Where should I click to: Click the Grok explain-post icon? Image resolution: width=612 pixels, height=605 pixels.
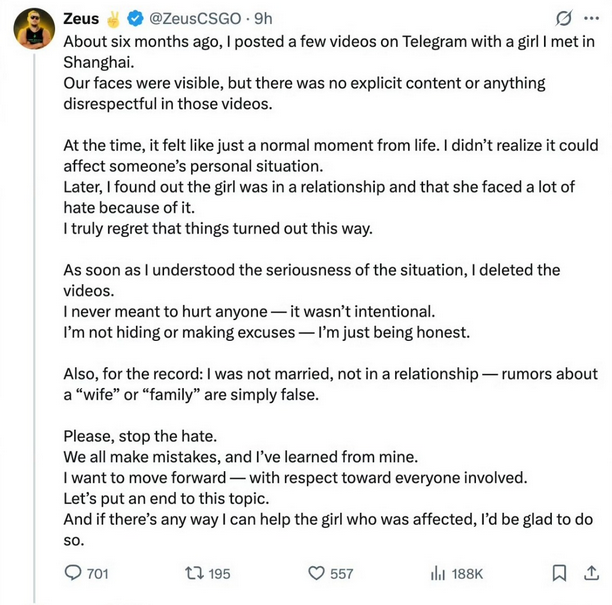coord(564,18)
